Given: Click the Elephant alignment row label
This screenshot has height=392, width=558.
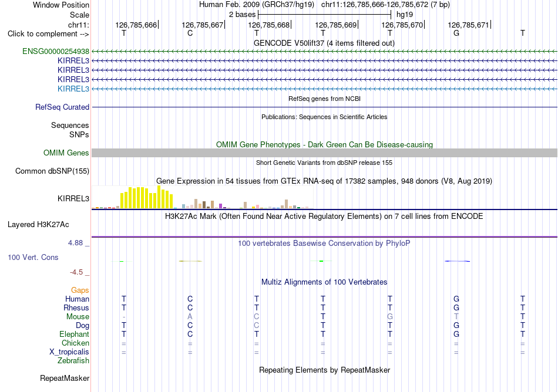Looking at the screenshot, I should (x=75, y=334).
